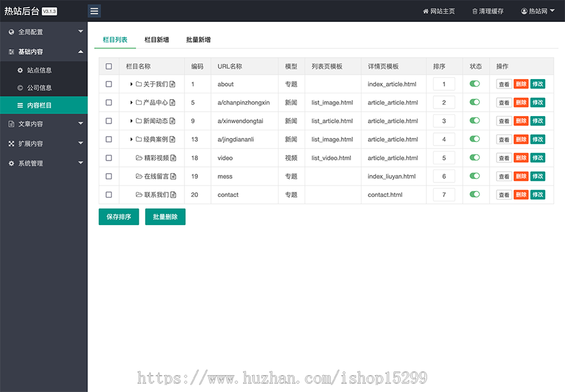
Task: Expand the 产品中心 tree arrow
Action: (x=132, y=103)
